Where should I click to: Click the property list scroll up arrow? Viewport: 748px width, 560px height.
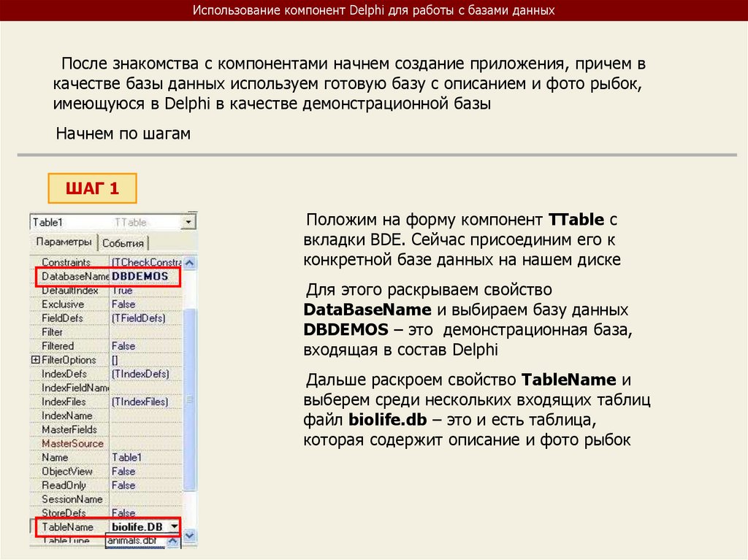pyautogui.click(x=189, y=263)
